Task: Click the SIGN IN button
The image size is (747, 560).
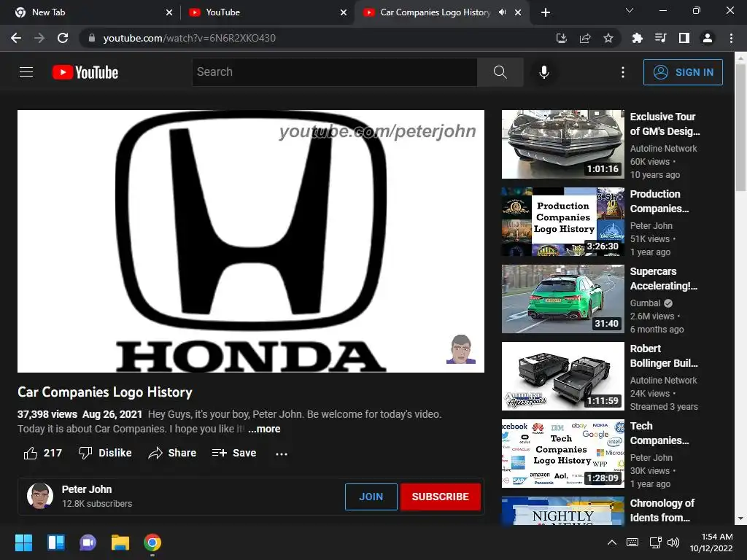Action: [x=683, y=72]
